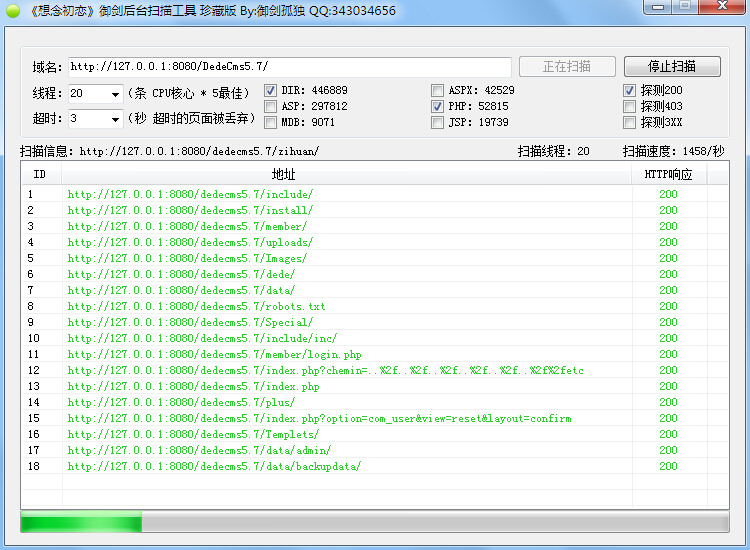
Task: Toggle the 探测200 checkbox
Action: [630, 91]
